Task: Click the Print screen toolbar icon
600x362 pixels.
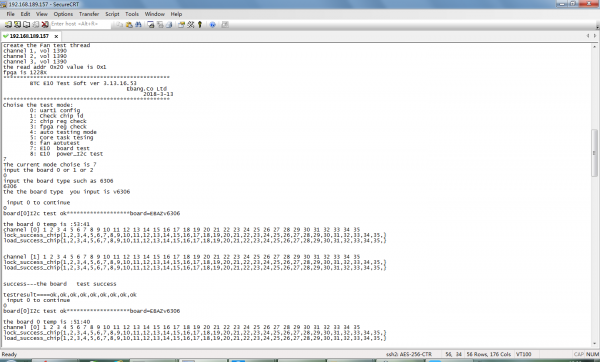Action: (x=150, y=24)
